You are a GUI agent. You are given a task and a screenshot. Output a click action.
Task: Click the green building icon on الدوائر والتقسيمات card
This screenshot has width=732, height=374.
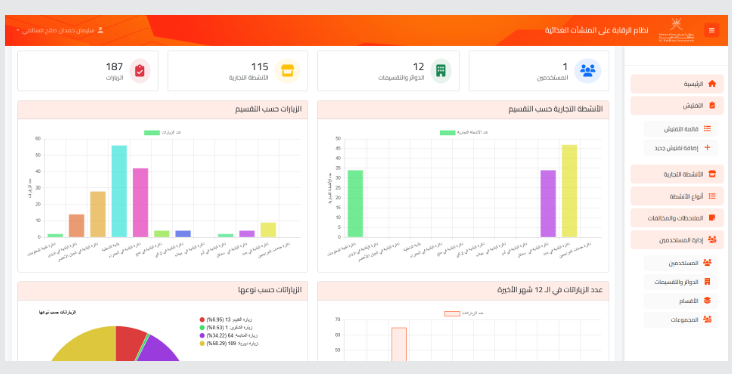coord(441,71)
